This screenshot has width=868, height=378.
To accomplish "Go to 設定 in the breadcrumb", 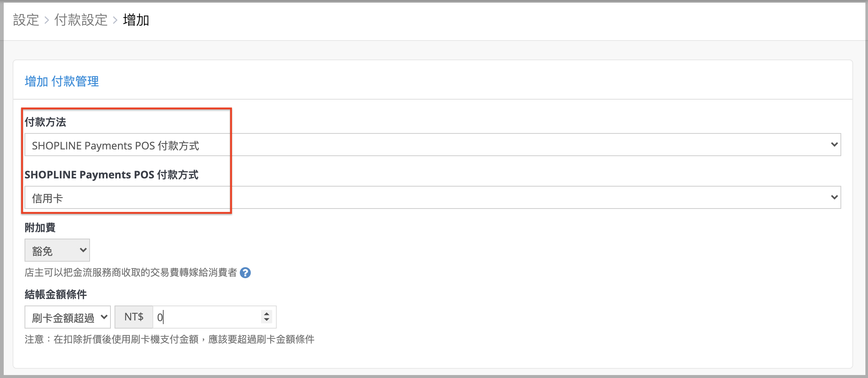I will click(x=26, y=20).
